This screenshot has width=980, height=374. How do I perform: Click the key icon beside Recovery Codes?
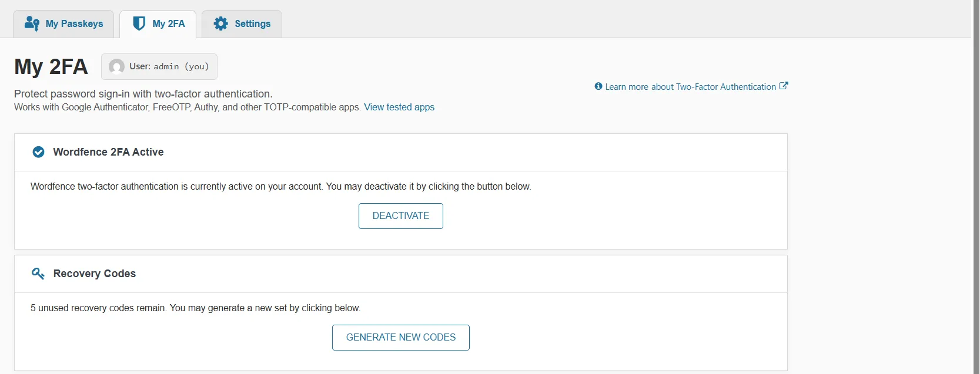tap(38, 274)
